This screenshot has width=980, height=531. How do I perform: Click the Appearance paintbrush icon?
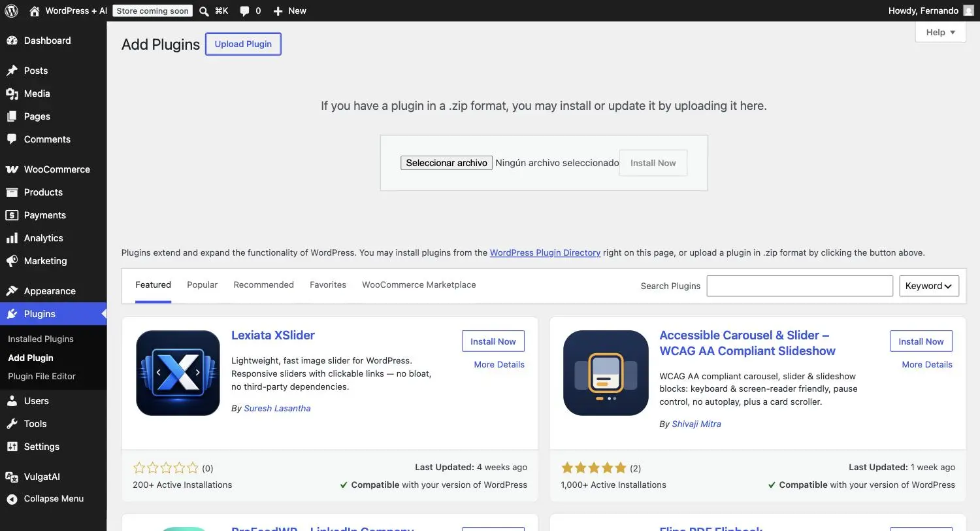click(x=12, y=291)
